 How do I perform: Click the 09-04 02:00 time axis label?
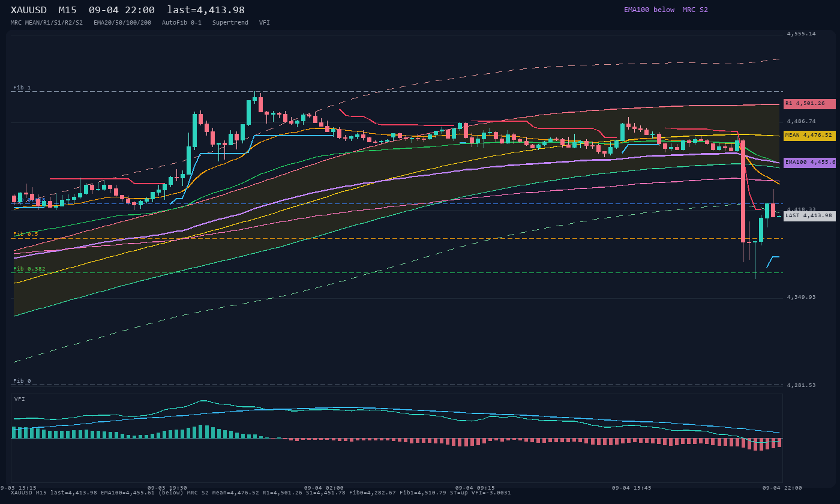click(324, 488)
